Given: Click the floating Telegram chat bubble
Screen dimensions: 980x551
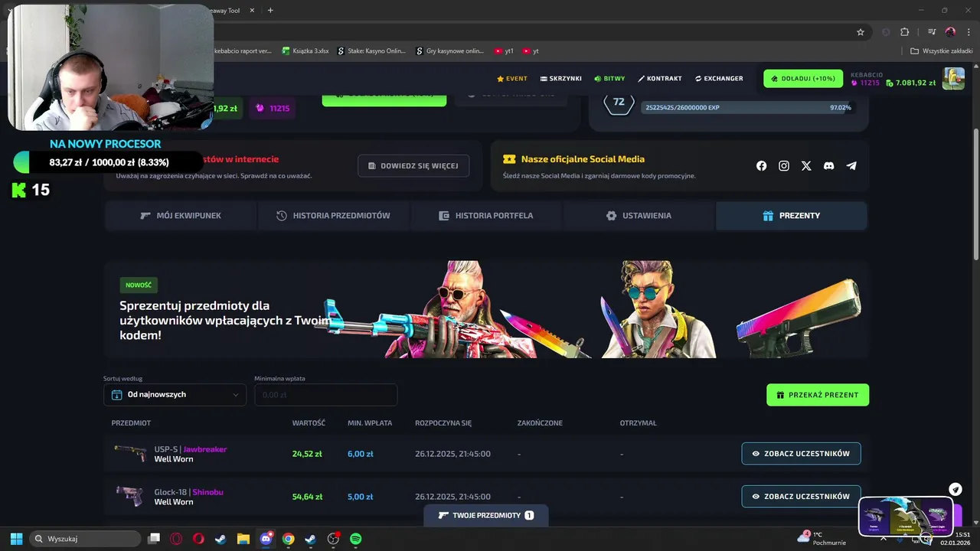Looking at the screenshot, I should coord(955,489).
